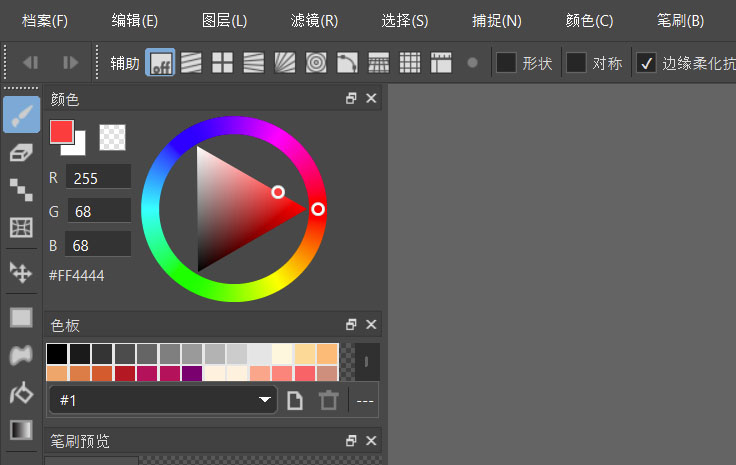Select the Dot pixel tool

22,190
